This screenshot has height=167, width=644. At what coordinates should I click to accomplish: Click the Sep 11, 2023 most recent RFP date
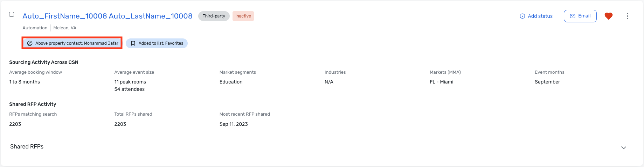(x=234, y=124)
